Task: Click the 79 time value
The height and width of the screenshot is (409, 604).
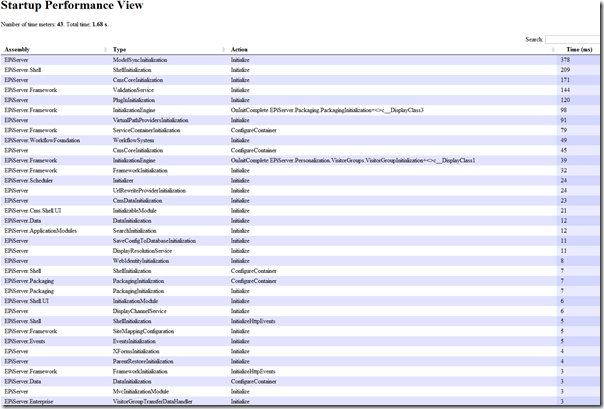Action: click(564, 130)
